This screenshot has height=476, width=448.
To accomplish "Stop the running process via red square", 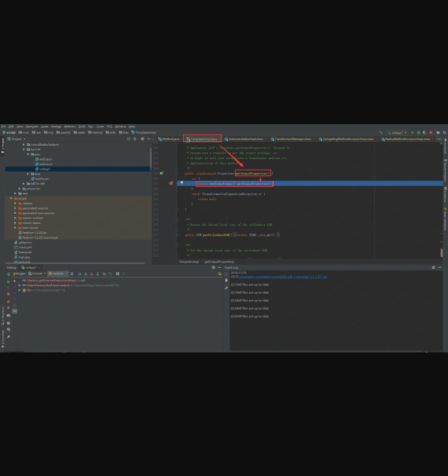I will 431,132.
